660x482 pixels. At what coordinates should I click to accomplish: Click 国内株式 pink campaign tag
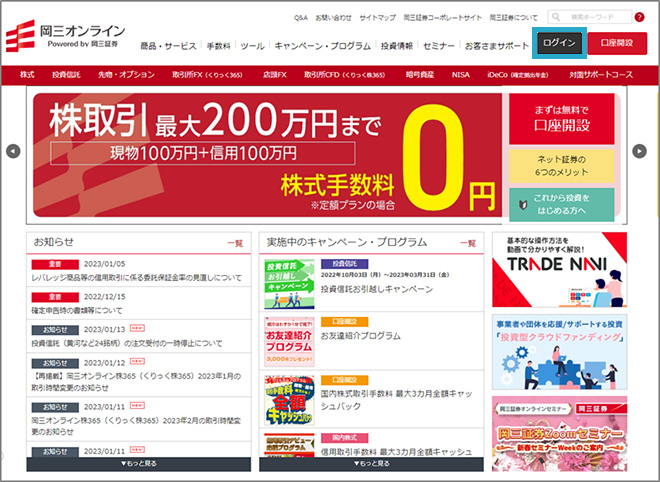coord(344,438)
